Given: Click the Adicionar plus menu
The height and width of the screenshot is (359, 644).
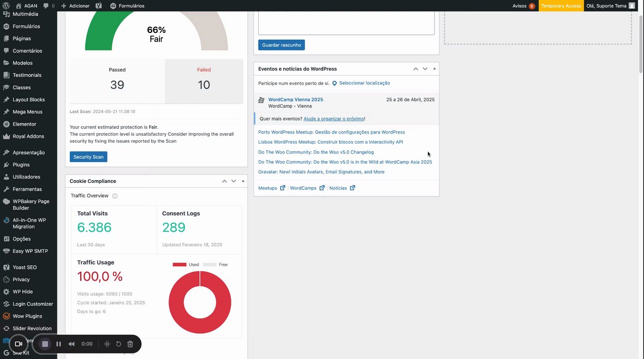Looking at the screenshot, I should tap(75, 5).
